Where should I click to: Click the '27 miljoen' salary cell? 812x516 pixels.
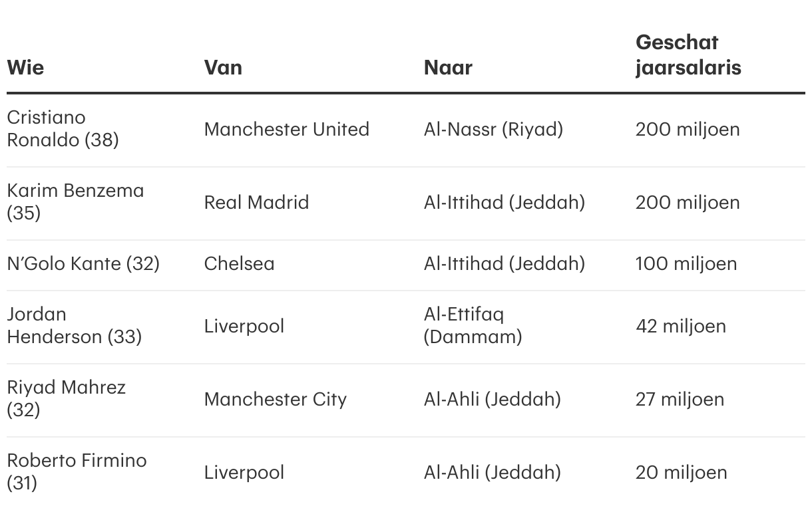pyautogui.click(x=680, y=400)
